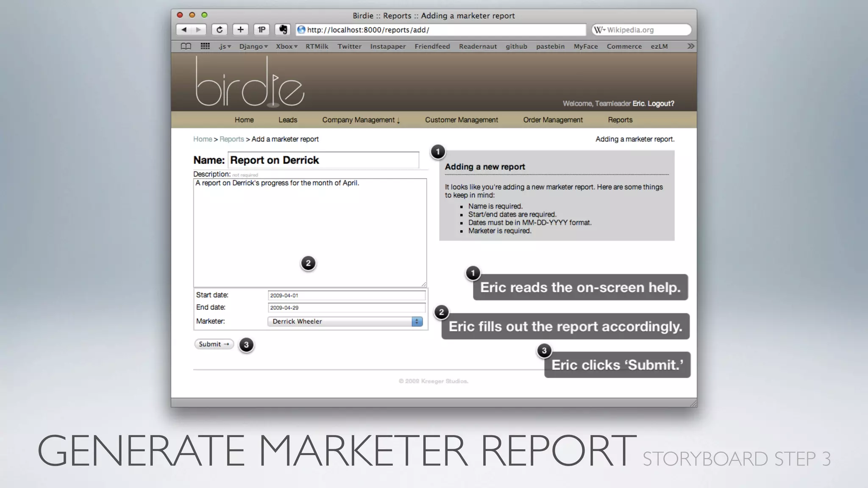Open the github bookmark

click(x=516, y=47)
